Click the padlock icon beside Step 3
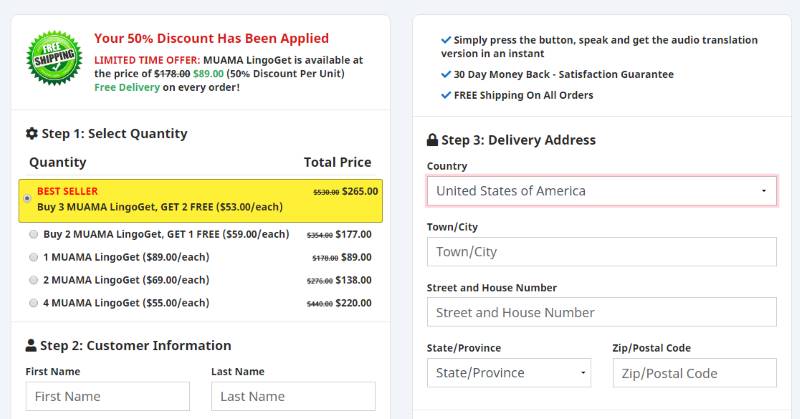The height and width of the screenshot is (419, 800). [432, 140]
